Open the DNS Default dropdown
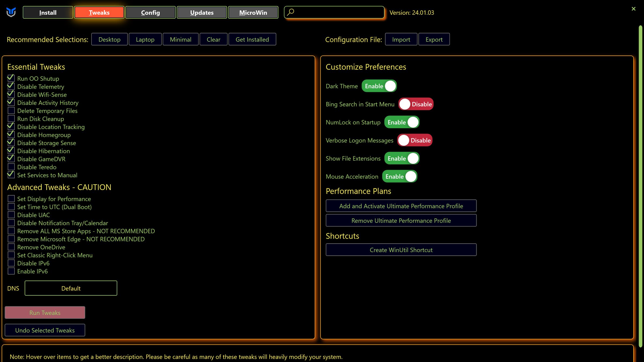This screenshot has width=644, height=362. tap(71, 288)
